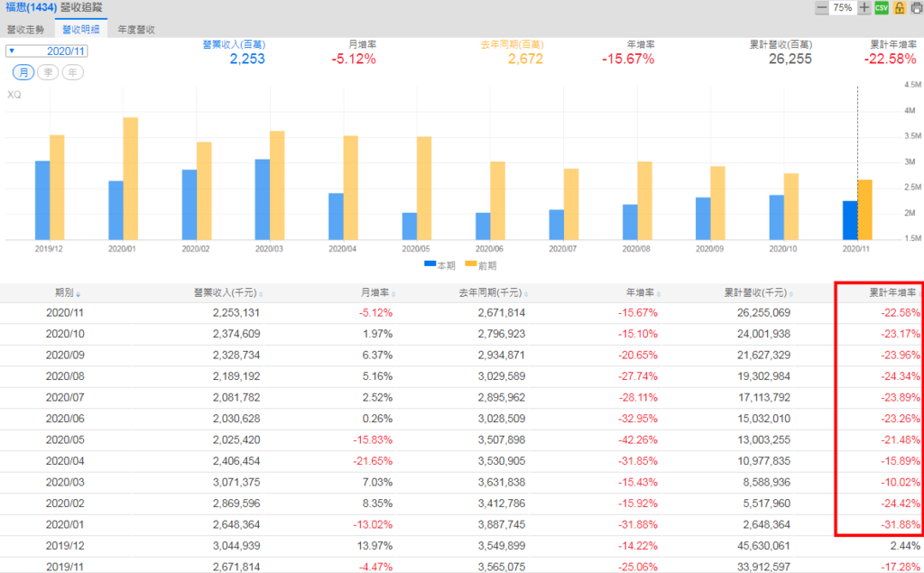The height and width of the screenshot is (573, 924).
Task: Click yearly growth -42.26% cell
Action: pyautogui.click(x=638, y=439)
